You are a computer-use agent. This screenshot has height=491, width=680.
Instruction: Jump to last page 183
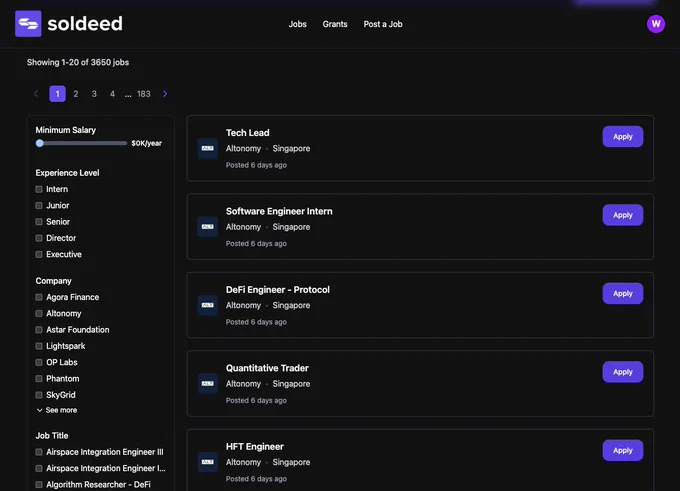[144, 94]
